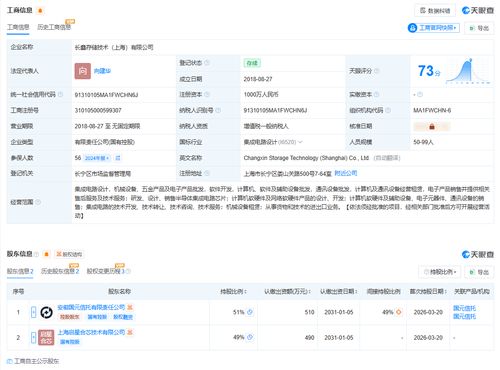500x370 pixels.
Task: Click the English name Changxin Storage Technology
Action: tap(306, 158)
